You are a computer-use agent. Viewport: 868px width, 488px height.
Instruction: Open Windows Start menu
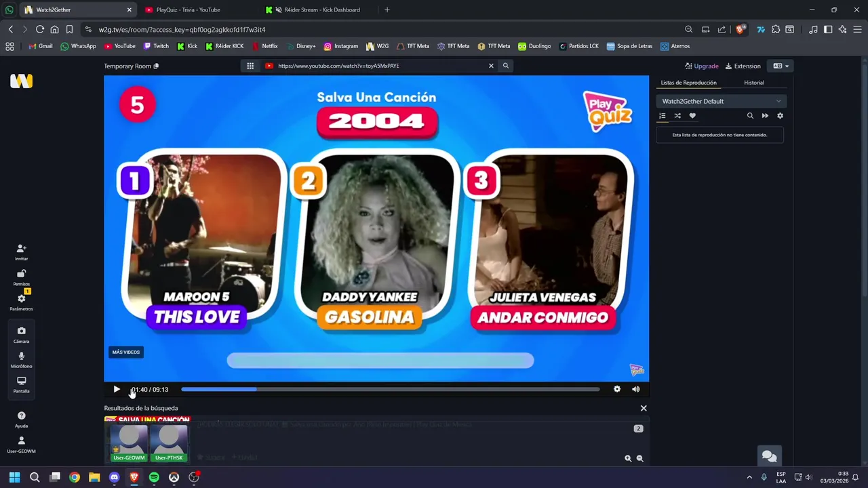click(x=14, y=477)
